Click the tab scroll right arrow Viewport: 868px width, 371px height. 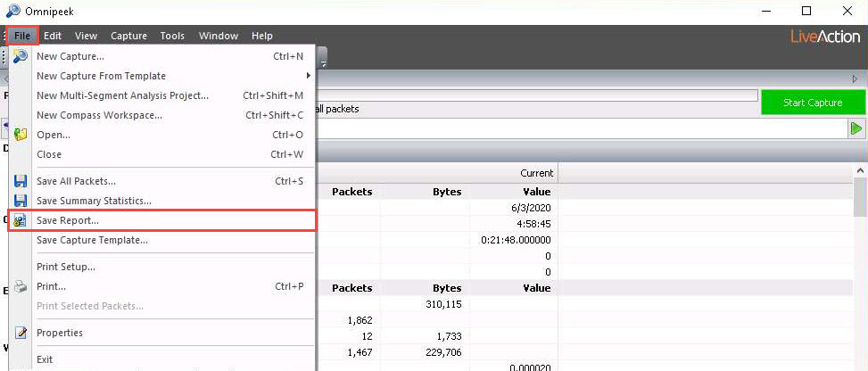tap(855, 79)
